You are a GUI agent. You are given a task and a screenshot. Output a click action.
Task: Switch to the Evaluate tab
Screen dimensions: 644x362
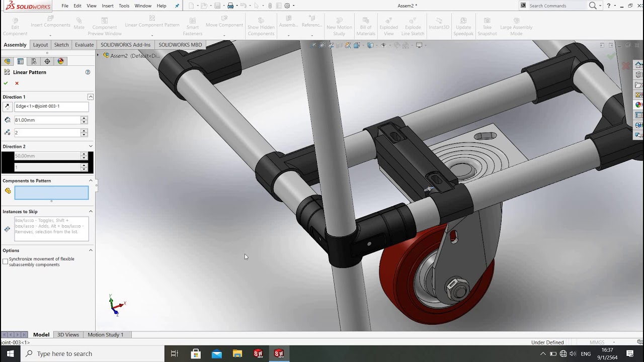click(x=84, y=45)
